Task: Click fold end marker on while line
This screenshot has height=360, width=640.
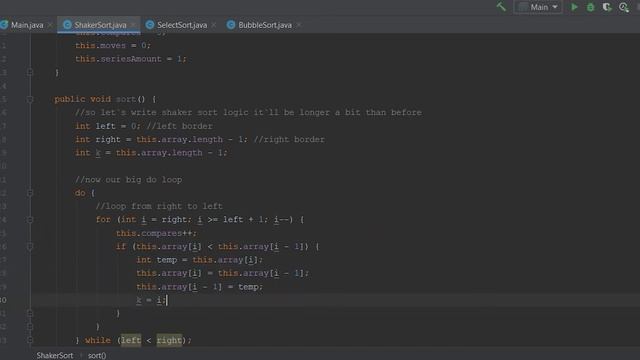Action: pyautogui.click(x=30, y=340)
